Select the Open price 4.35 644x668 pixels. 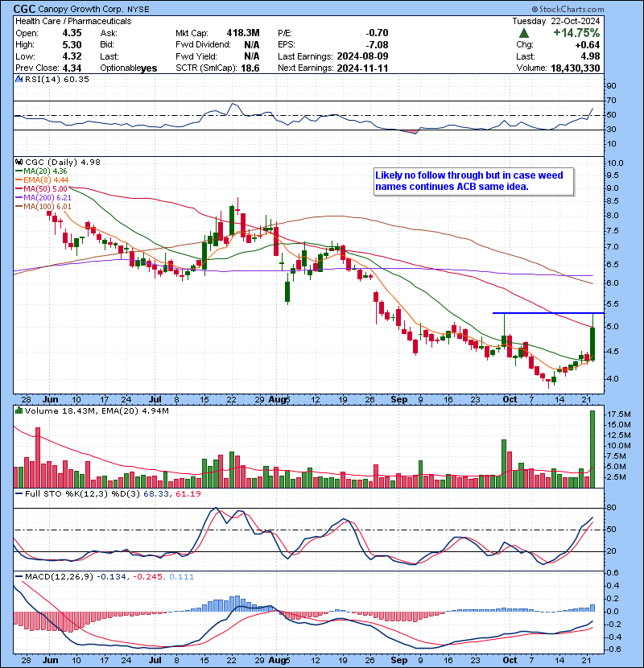[x=72, y=33]
